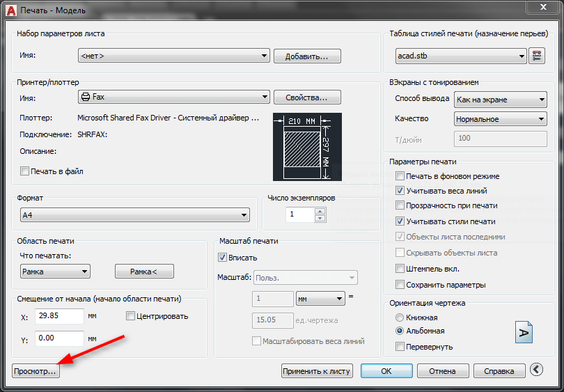The width and height of the screenshot is (564, 392).
Task: Click the drawing orientation page icon
Action: tap(524, 331)
